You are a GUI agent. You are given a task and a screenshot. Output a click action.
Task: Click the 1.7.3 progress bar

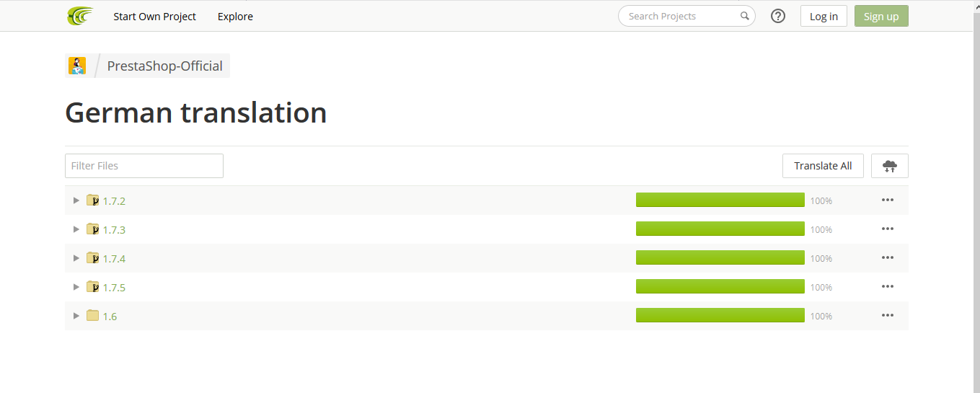720,229
